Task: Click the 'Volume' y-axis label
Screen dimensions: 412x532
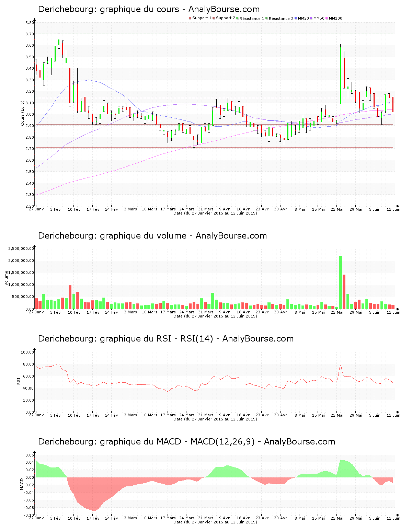Action: tap(6, 278)
